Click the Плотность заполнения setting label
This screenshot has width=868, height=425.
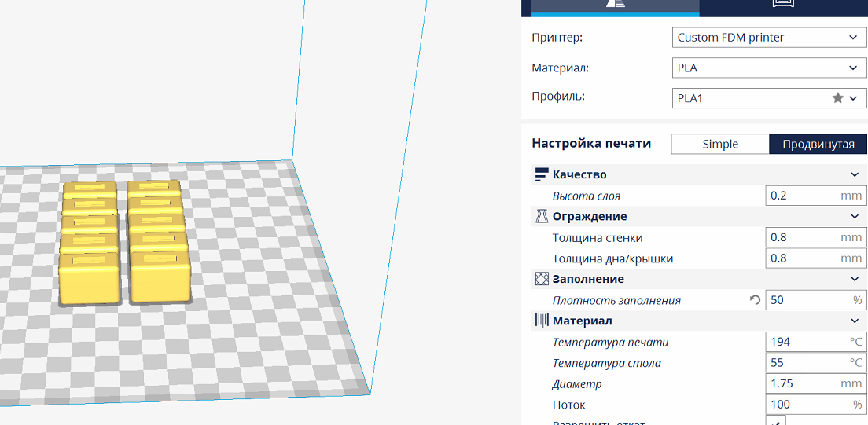click(x=616, y=301)
